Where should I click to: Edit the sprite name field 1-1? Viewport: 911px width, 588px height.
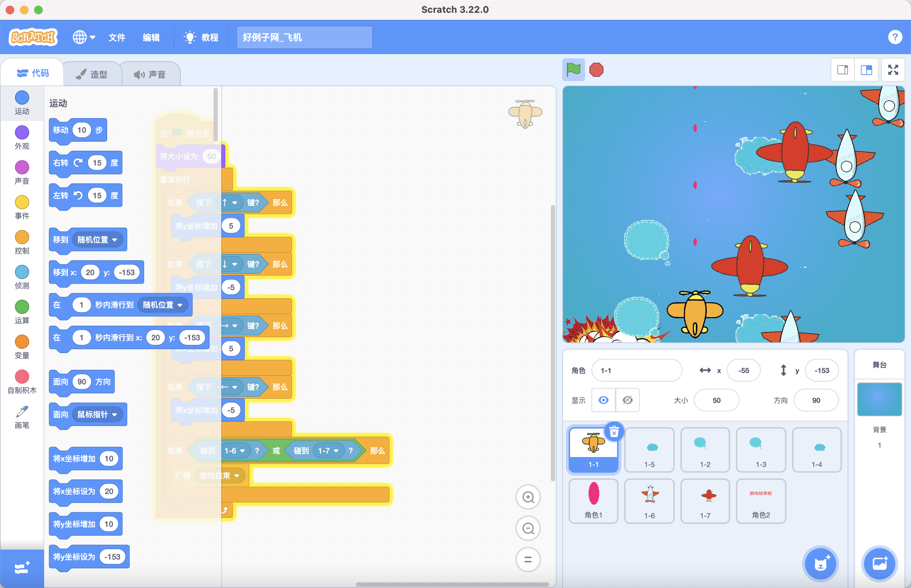(637, 371)
